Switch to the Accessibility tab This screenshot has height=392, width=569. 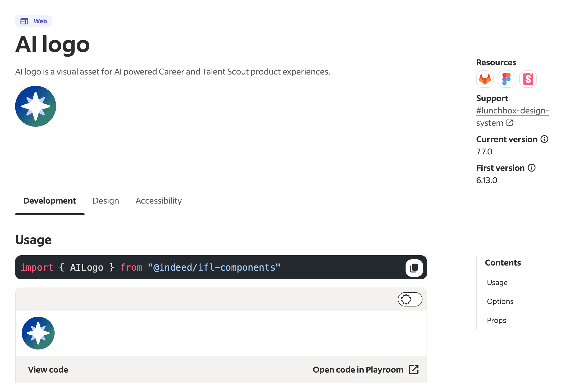[x=159, y=201]
